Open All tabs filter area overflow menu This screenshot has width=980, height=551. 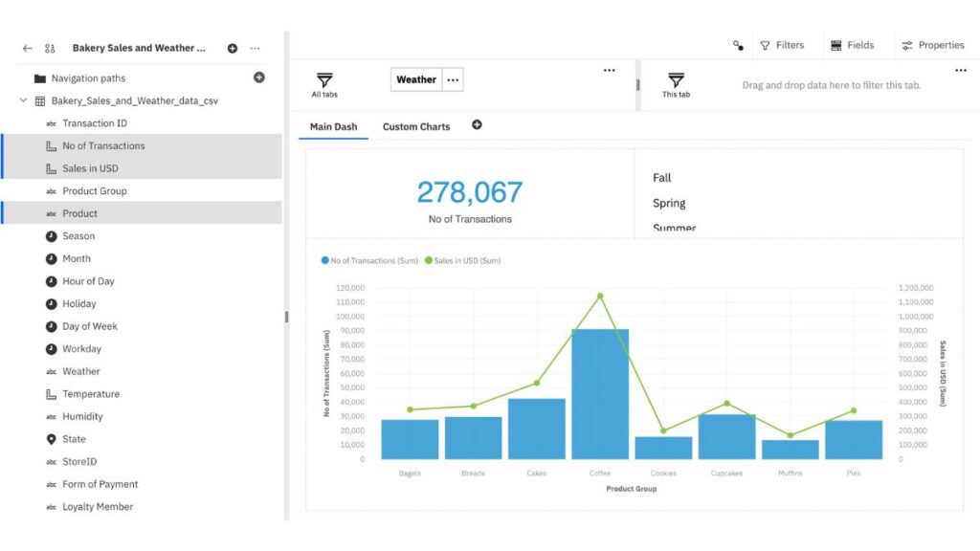(x=609, y=70)
